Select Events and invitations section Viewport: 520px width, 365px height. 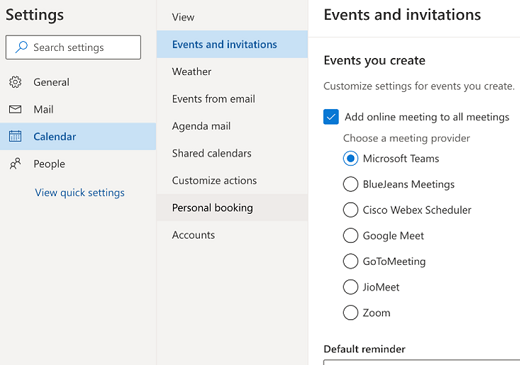pos(232,44)
